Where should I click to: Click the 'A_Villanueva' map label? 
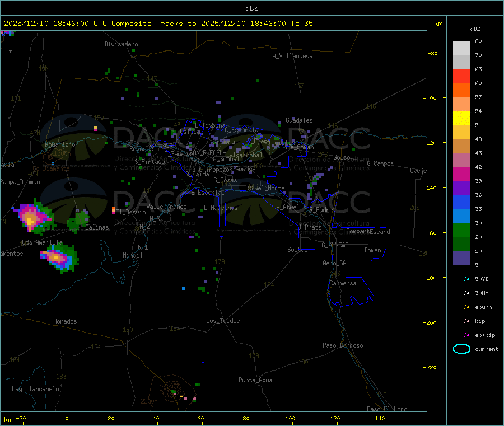click(292, 56)
